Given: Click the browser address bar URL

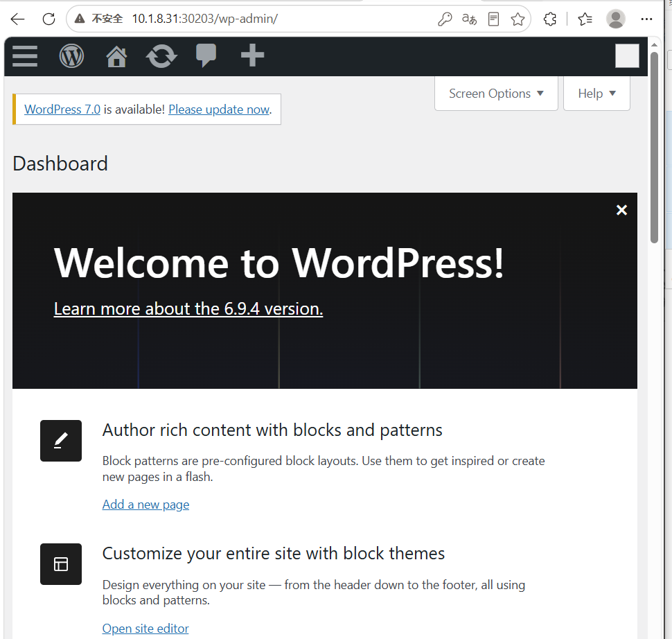Looking at the screenshot, I should [205, 19].
